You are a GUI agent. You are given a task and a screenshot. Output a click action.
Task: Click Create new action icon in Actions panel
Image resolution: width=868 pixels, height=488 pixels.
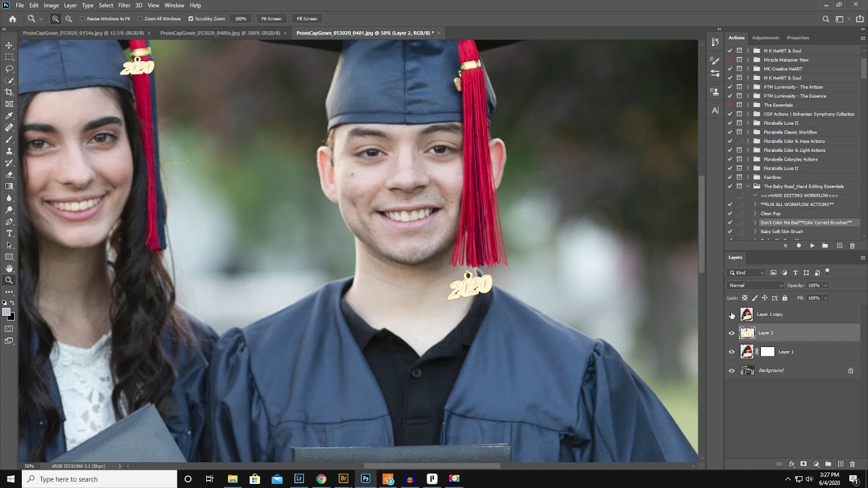tap(840, 245)
